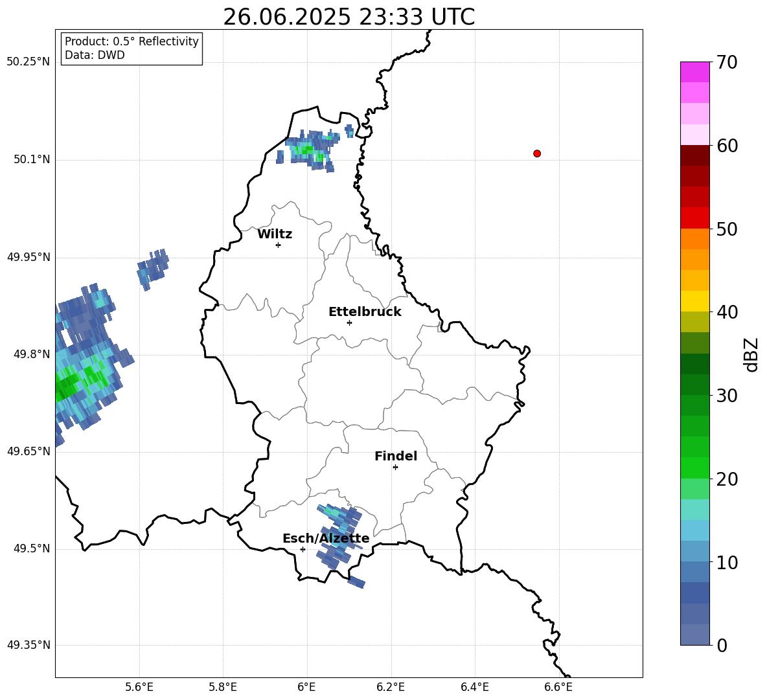The image size is (767, 700).
Task: Click the 6.6°E longitude label
Action: point(558,687)
